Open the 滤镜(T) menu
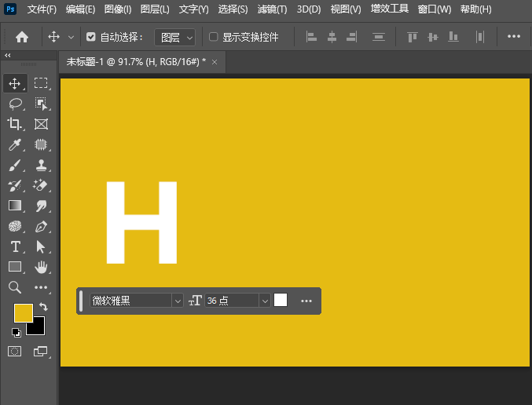The image size is (532, 405). [x=272, y=9]
